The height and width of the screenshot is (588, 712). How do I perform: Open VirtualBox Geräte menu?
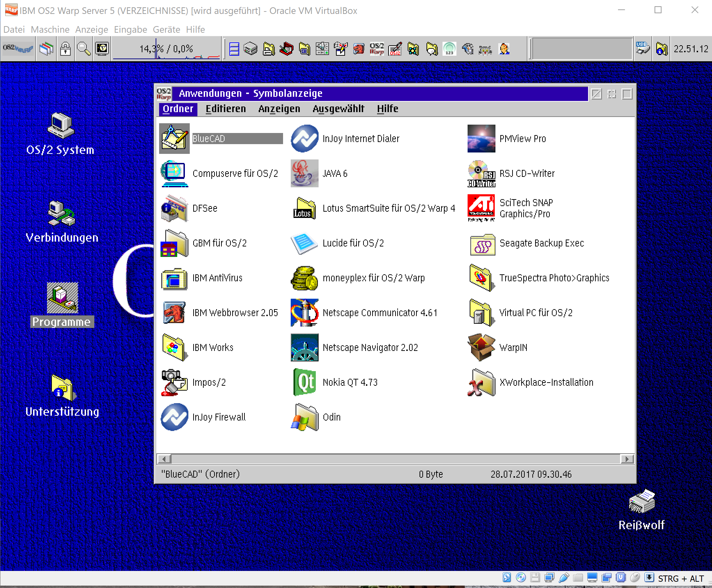point(166,30)
